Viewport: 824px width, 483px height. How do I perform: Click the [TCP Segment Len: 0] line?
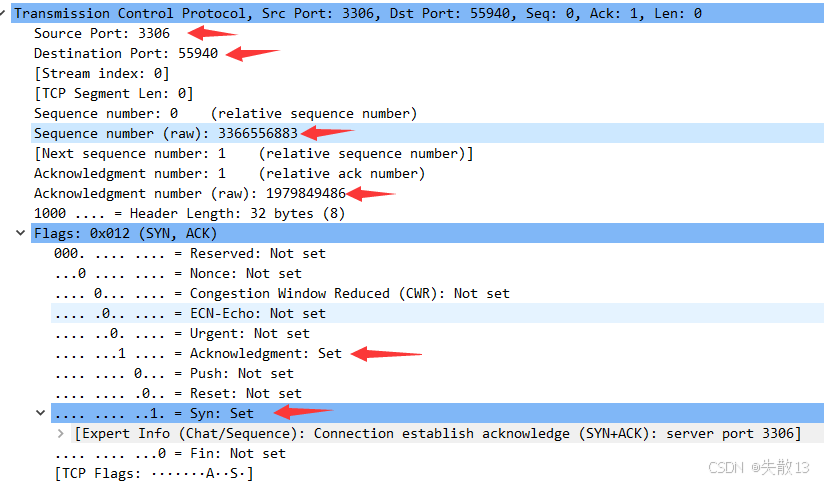click(x=114, y=93)
